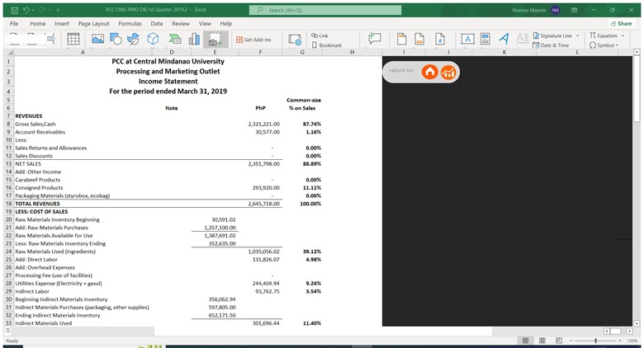Expand the Equation dropdown arrow
The height and width of the screenshot is (348, 644).
tap(623, 35)
